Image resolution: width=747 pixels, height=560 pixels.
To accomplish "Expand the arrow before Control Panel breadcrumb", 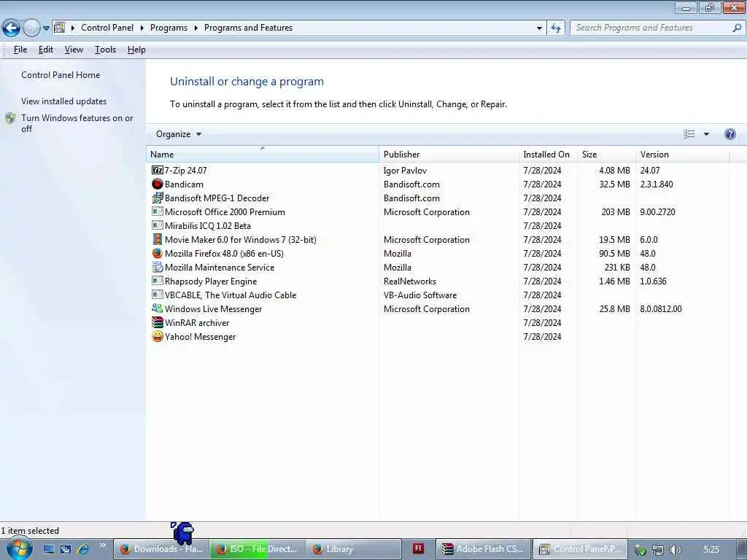I will [x=73, y=28].
